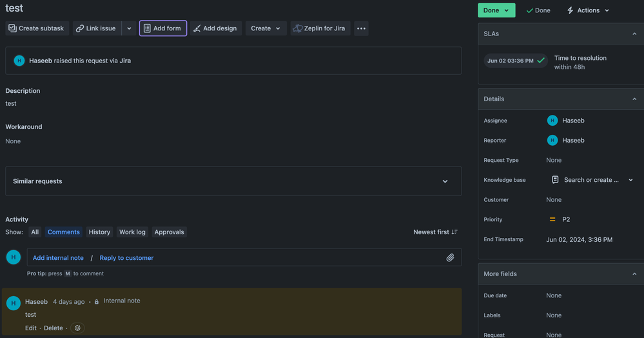This screenshot has height=338, width=644.
Task: Click the Knowledge base article icon
Action: [555, 180]
